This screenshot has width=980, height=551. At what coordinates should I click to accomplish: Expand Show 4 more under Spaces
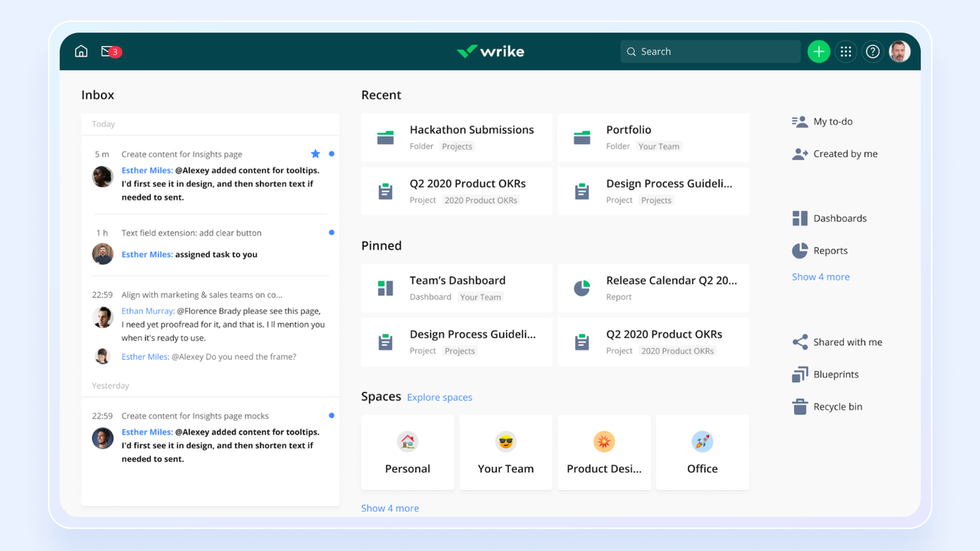click(x=390, y=508)
